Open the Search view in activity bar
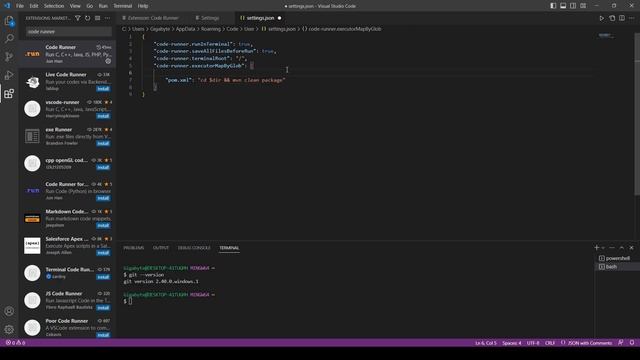 point(9,38)
